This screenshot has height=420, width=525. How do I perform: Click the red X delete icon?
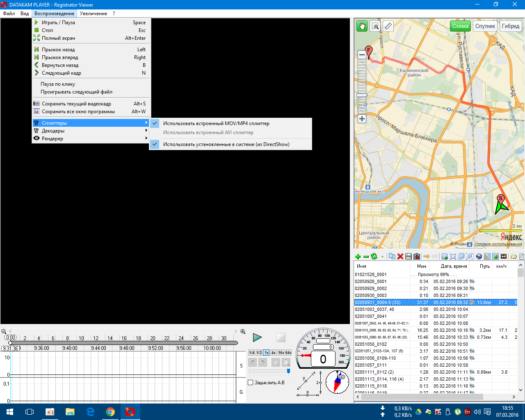(x=400, y=256)
